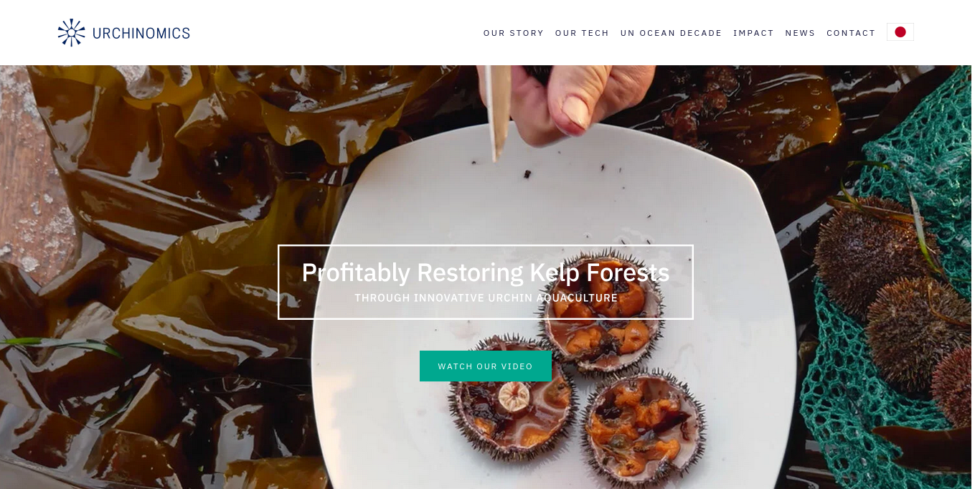
Task: Click the Through Innovative Urchin Aquaculture subtitle
Action: pos(486,298)
